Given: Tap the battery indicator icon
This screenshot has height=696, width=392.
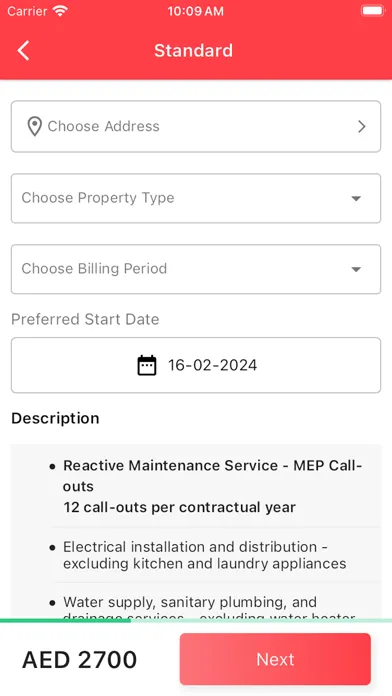Looking at the screenshot, I should click(x=372, y=11).
